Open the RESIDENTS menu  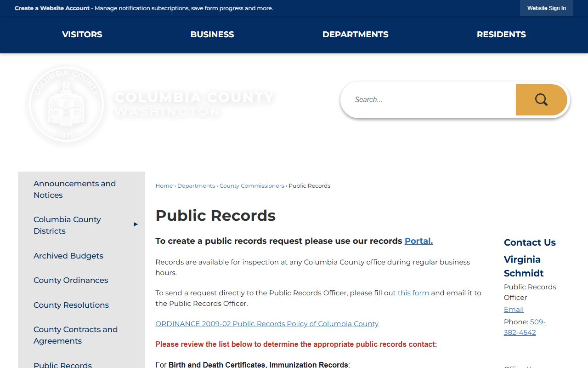pos(501,34)
